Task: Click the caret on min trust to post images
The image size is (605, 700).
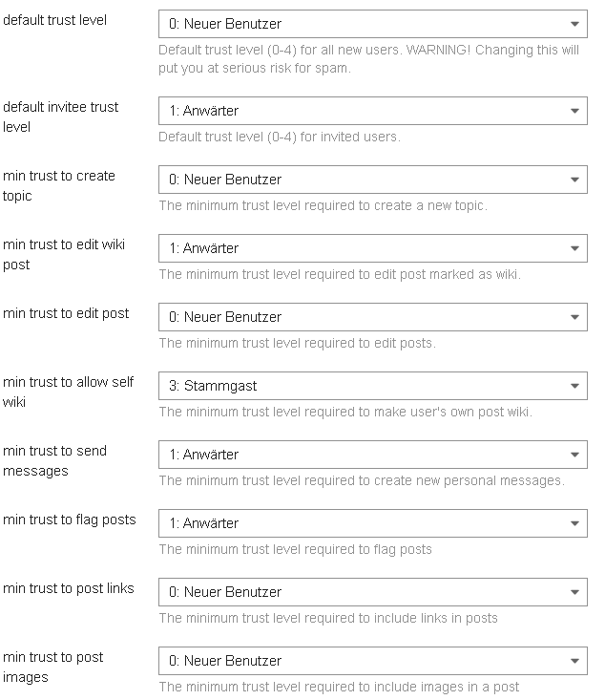Action: [574, 661]
